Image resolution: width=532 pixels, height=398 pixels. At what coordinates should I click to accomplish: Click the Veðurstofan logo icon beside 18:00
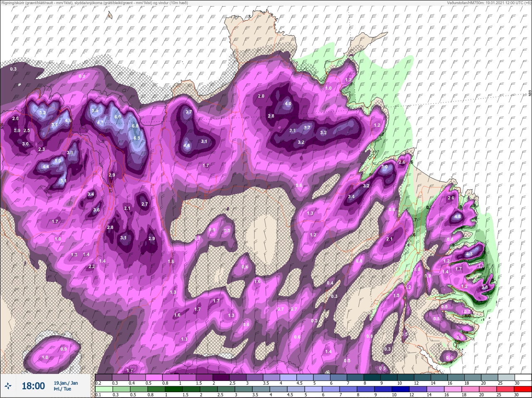tap(8, 386)
